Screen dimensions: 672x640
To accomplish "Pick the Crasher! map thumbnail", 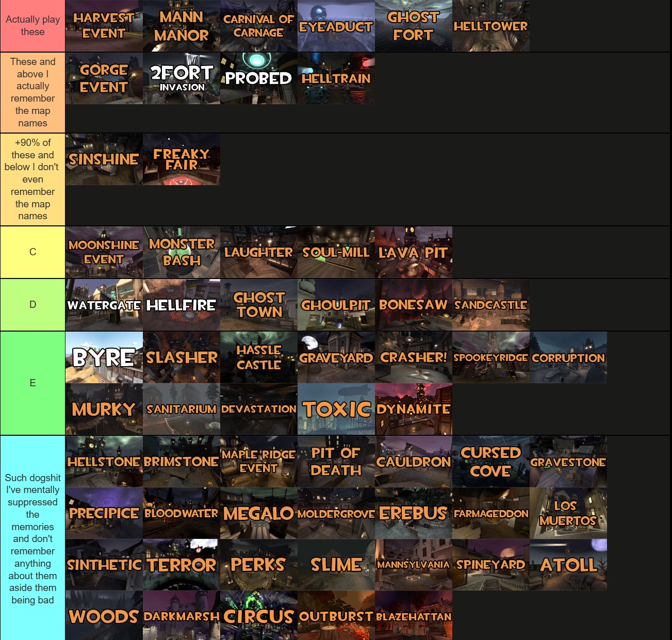I will [414, 357].
